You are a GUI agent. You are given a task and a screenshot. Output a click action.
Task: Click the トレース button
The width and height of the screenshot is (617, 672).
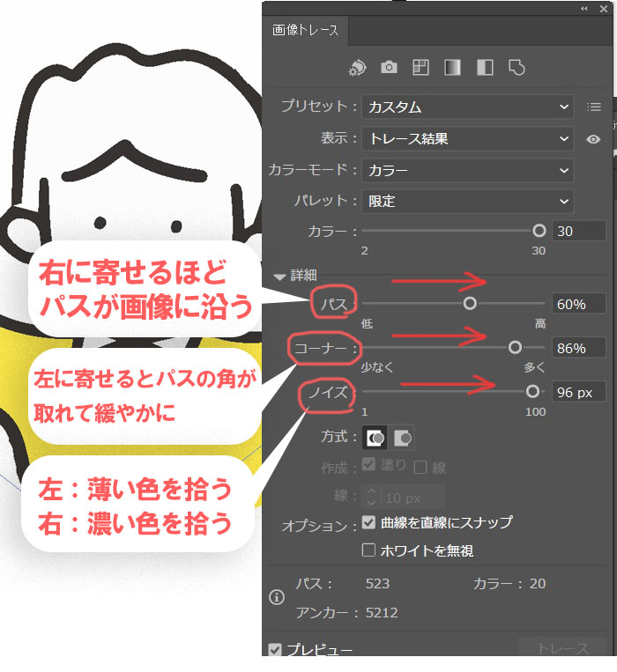562,647
